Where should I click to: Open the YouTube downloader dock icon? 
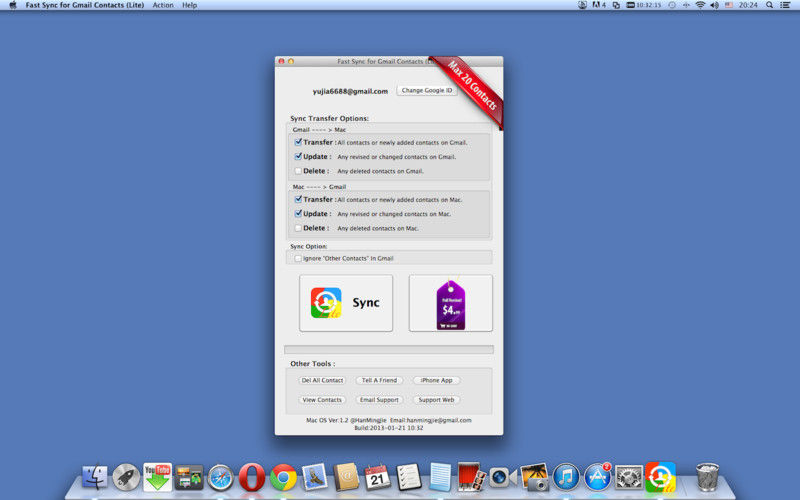(157, 478)
